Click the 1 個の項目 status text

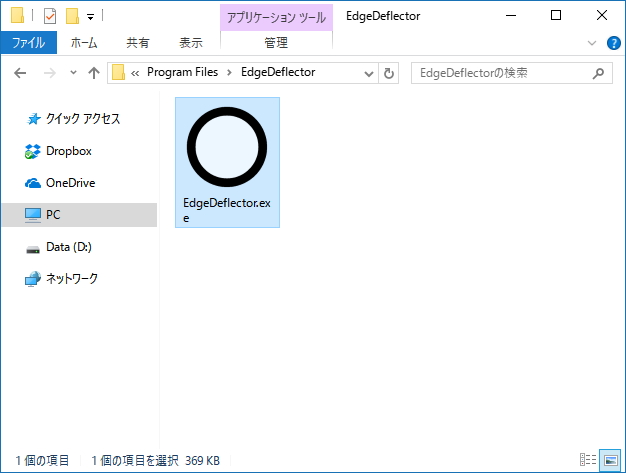point(42,460)
